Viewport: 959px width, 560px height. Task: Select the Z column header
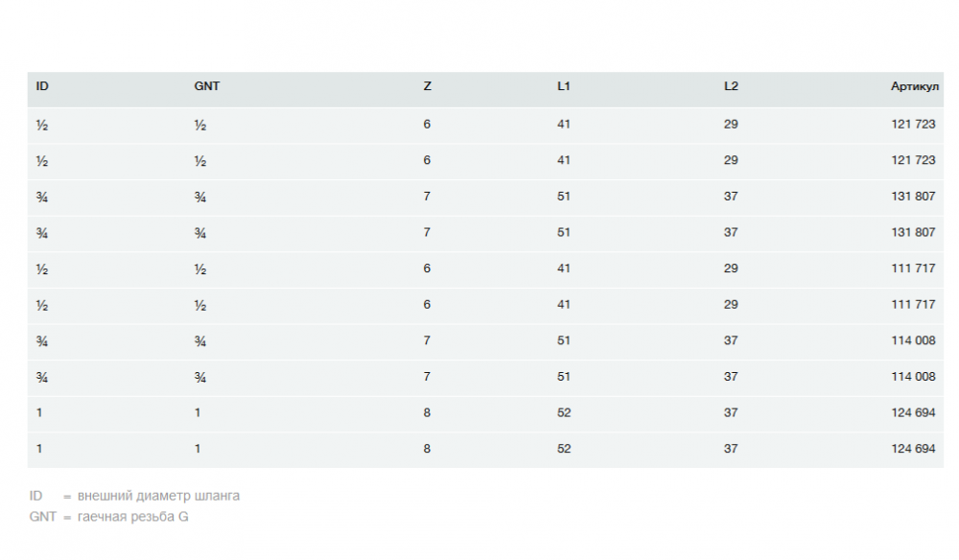(427, 86)
